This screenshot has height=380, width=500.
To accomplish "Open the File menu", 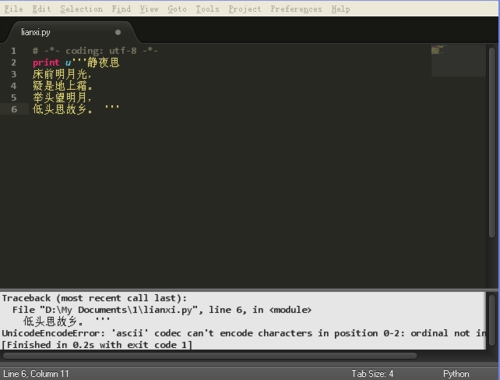I will (x=14, y=9).
